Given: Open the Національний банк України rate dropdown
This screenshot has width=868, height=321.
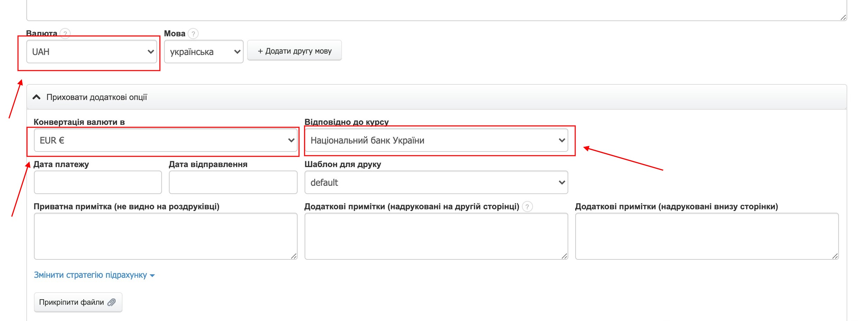Looking at the screenshot, I should coord(436,140).
